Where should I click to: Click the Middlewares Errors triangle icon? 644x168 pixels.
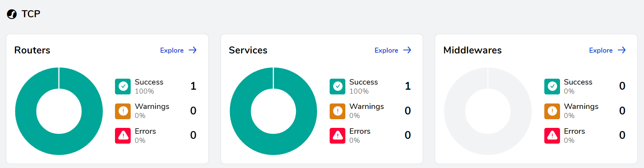552,136
